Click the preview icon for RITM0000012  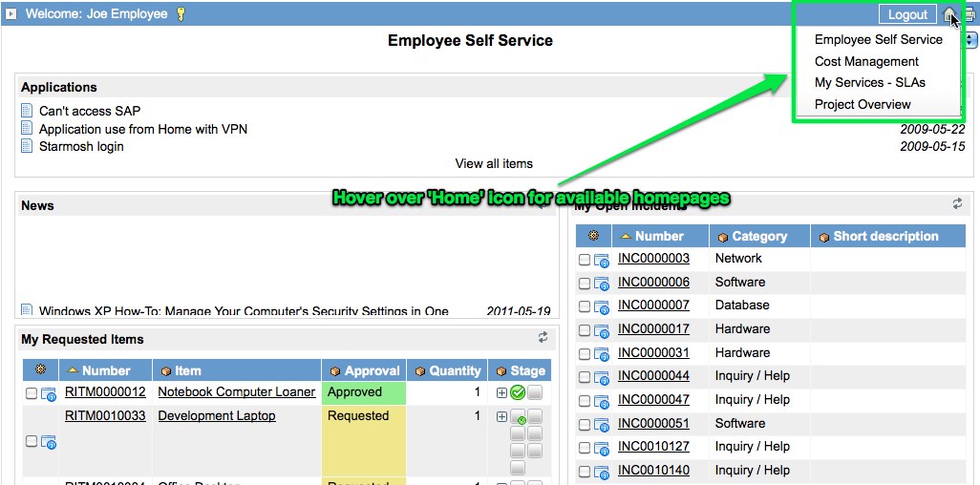48,393
